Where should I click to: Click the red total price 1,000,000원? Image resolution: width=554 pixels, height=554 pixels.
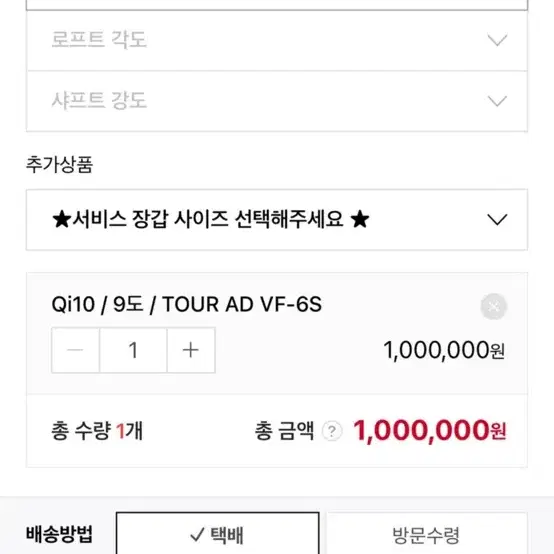click(430, 431)
